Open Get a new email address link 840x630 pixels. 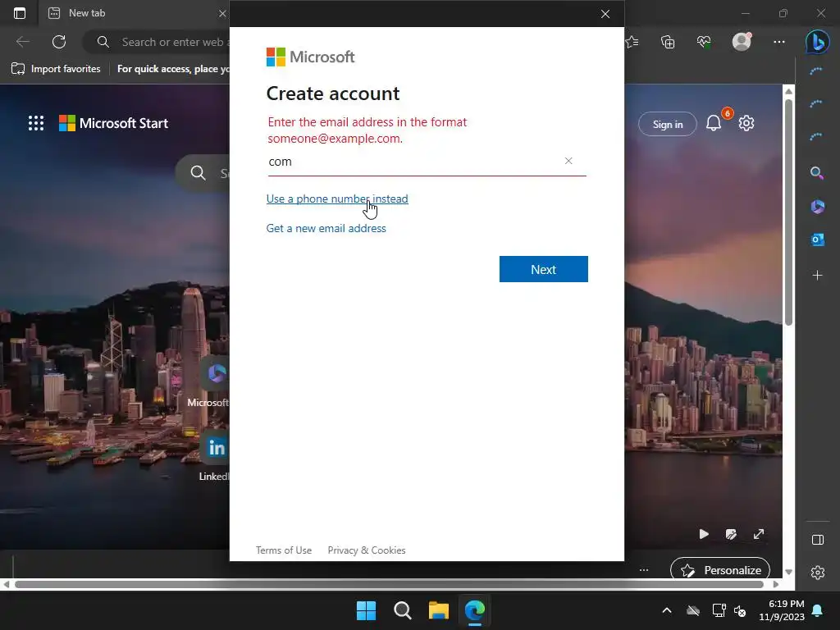pyautogui.click(x=326, y=228)
